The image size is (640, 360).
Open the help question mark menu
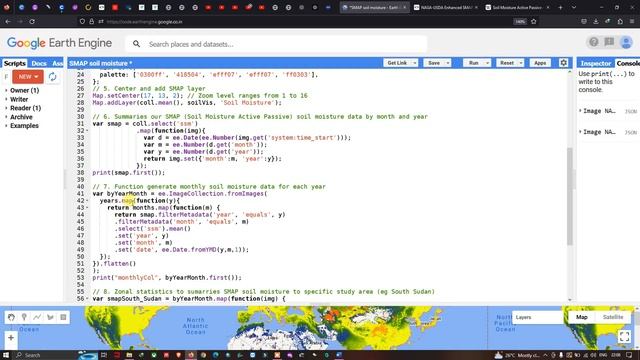pyautogui.click(x=593, y=42)
